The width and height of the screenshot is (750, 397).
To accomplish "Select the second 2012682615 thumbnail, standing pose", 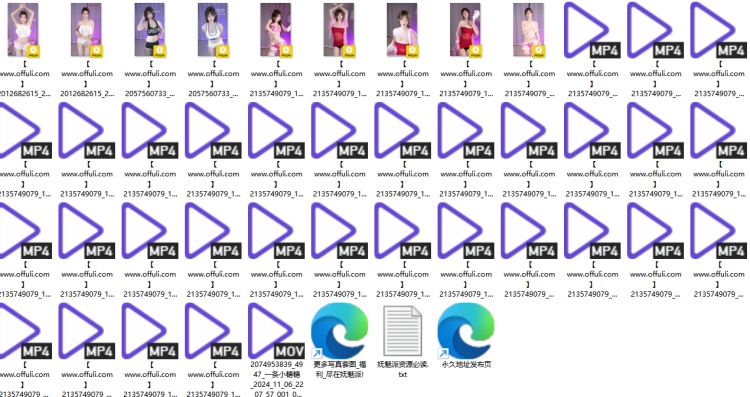I will pos(87,30).
